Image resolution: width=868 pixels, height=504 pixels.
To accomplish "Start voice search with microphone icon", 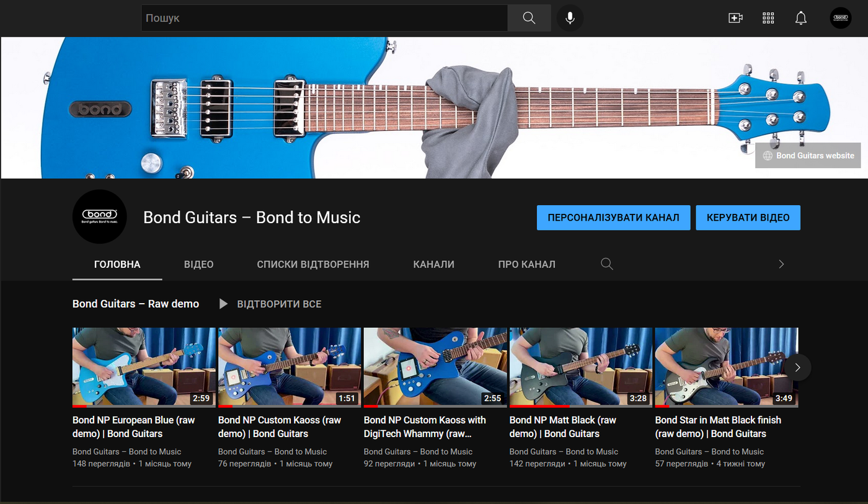I will (570, 18).
